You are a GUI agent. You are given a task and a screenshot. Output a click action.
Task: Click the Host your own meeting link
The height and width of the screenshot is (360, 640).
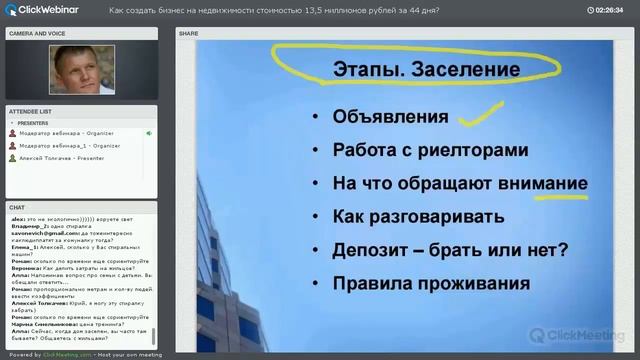[x=130, y=355]
